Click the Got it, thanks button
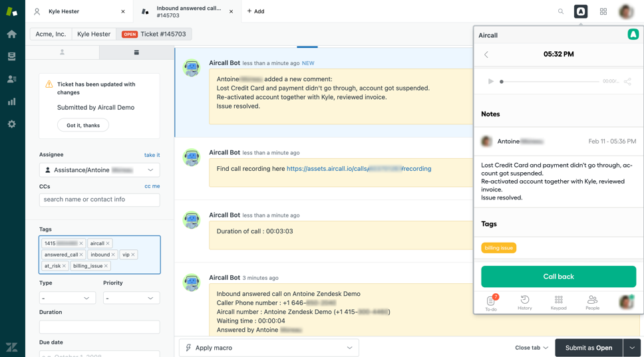644x357 pixels. tap(83, 125)
